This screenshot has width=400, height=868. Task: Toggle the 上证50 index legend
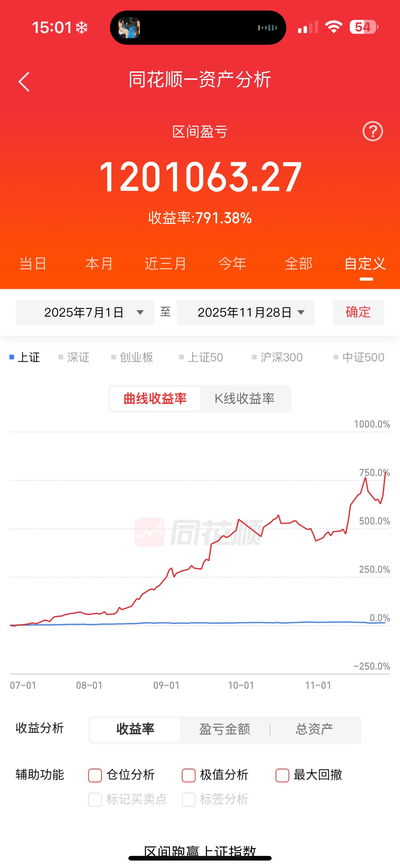pos(201,357)
